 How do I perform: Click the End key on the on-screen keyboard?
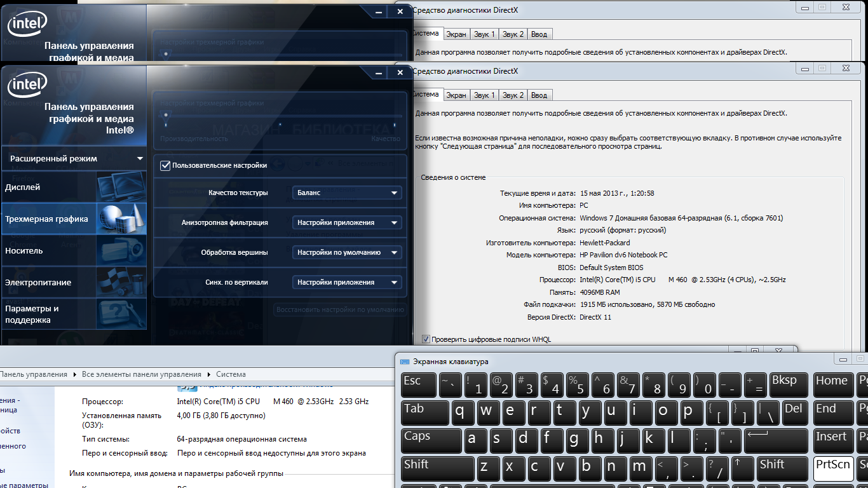click(833, 412)
